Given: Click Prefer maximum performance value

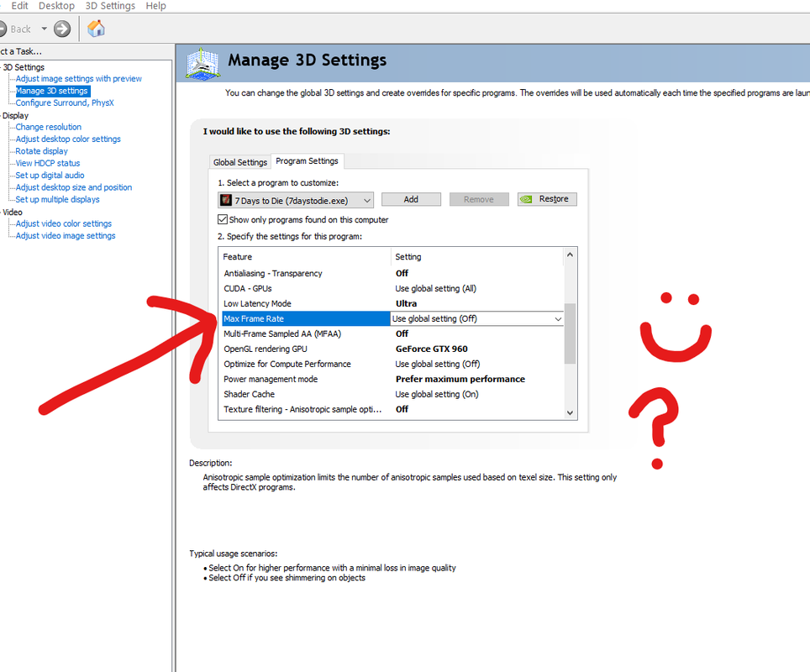Looking at the screenshot, I should 460,379.
